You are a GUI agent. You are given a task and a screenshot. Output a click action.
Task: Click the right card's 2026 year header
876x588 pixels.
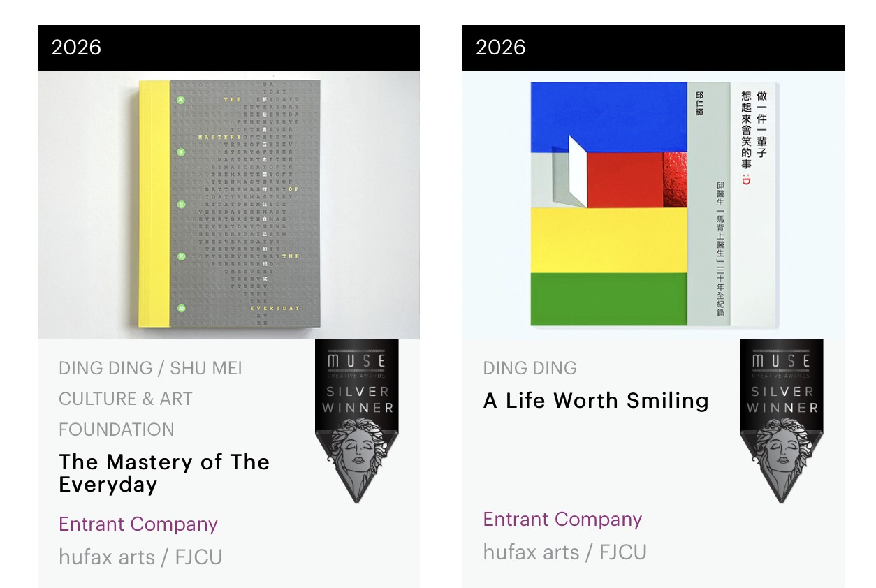pyautogui.click(x=501, y=47)
